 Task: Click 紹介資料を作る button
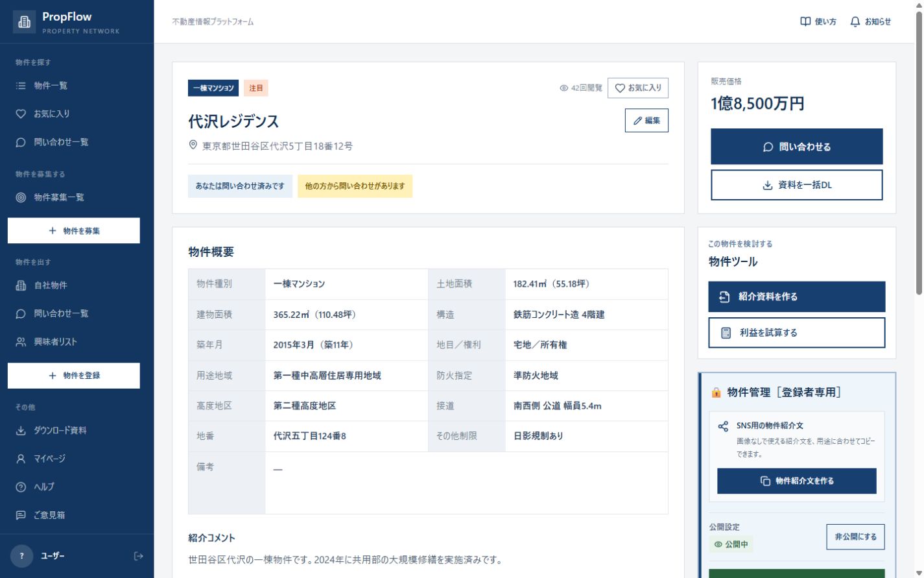[x=797, y=296]
